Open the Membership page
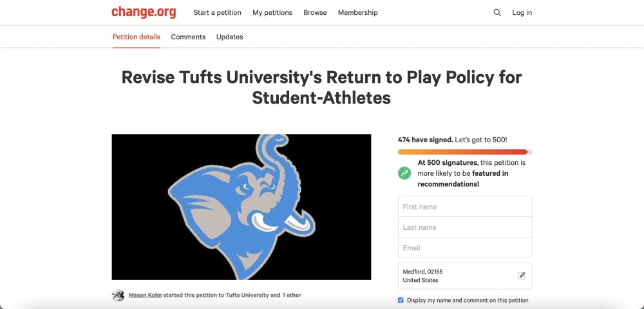This screenshot has width=644, height=309. click(x=358, y=12)
